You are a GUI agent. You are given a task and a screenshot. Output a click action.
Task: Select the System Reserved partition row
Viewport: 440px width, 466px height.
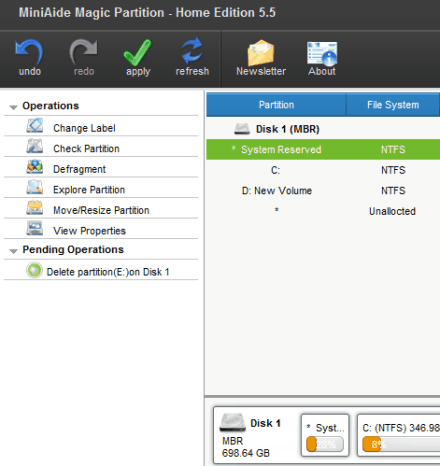pos(323,149)
